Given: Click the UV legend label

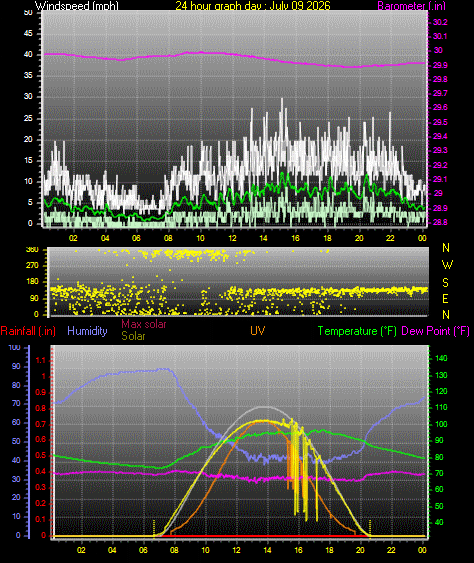Looking at the screenshot, I should (x=257, y=331).
